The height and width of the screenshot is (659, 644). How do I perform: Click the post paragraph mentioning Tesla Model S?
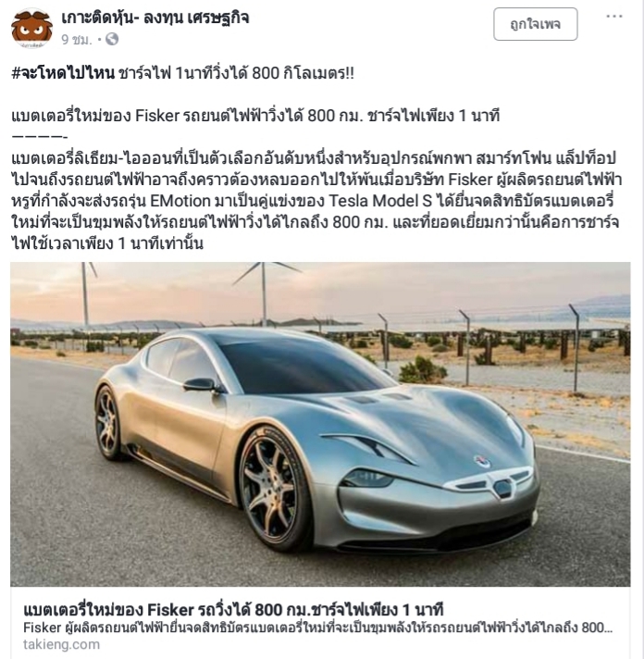(316, 201)
